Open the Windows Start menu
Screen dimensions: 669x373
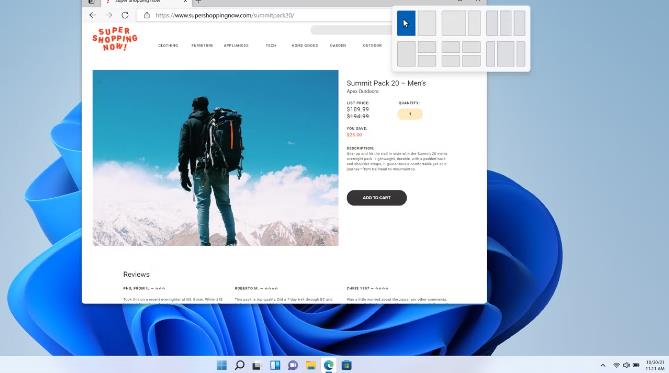click(x=221, y=365)
